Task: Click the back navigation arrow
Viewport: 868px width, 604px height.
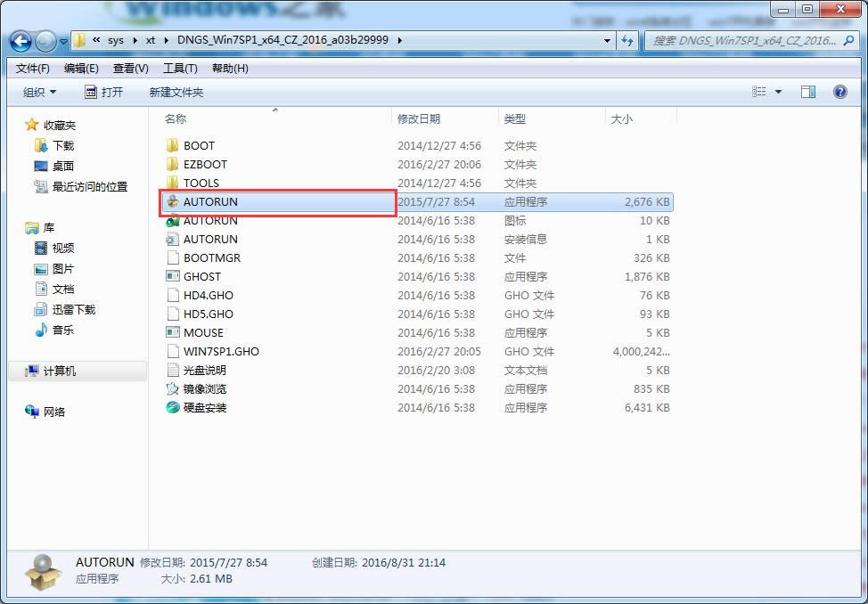Action: (20, 41)
